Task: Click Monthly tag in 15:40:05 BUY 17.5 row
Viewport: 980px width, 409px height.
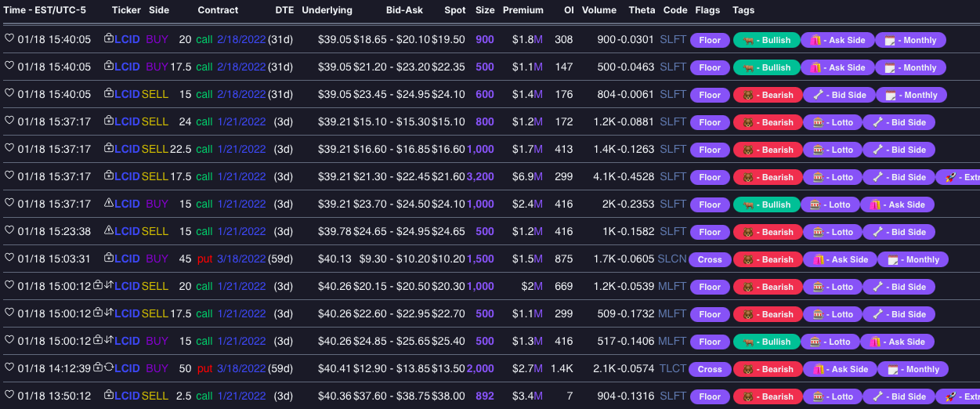Action: pyautogui.click(x=910, y=67)
